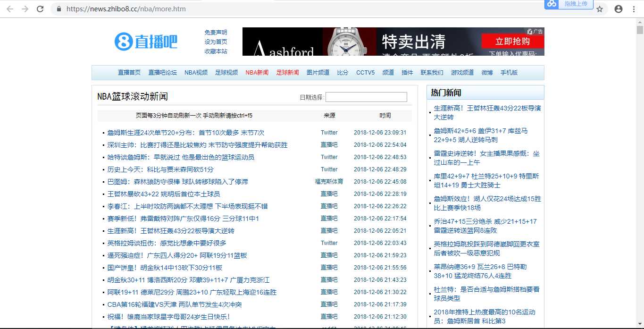Open CCTV5 navigation item
Screen dimensions: 644x329
click(x=365, y=73)
